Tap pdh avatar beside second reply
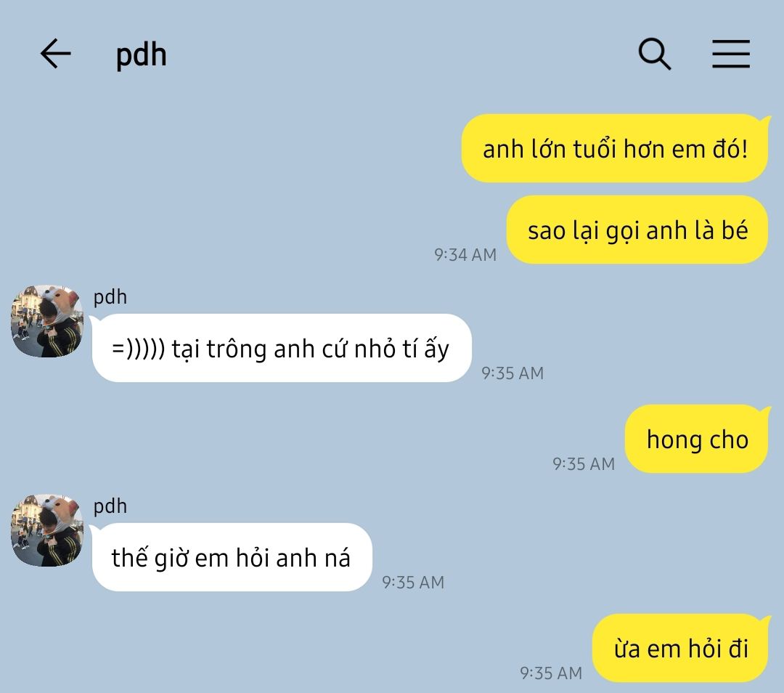The height and width of the screenshot is (693, 784). tap(47, 530)
